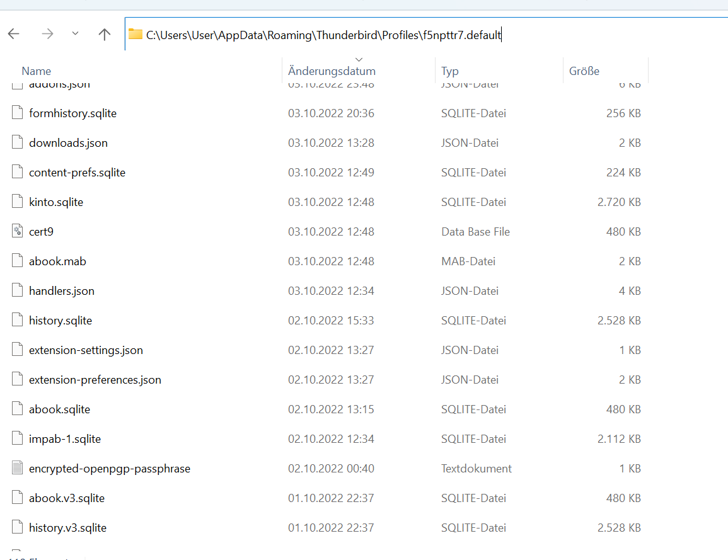728x560 pixels.
Task: Click the size 4 KB for handlers.json
Action: point(630,291)
